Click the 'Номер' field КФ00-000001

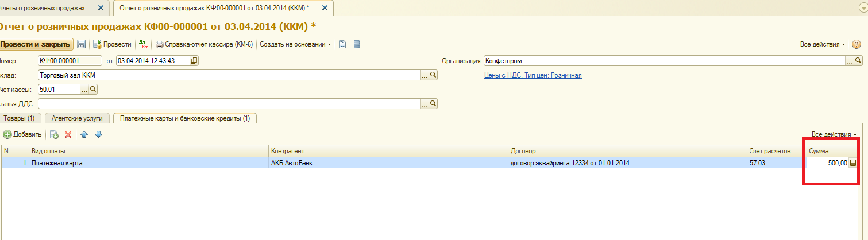point(71,60)
